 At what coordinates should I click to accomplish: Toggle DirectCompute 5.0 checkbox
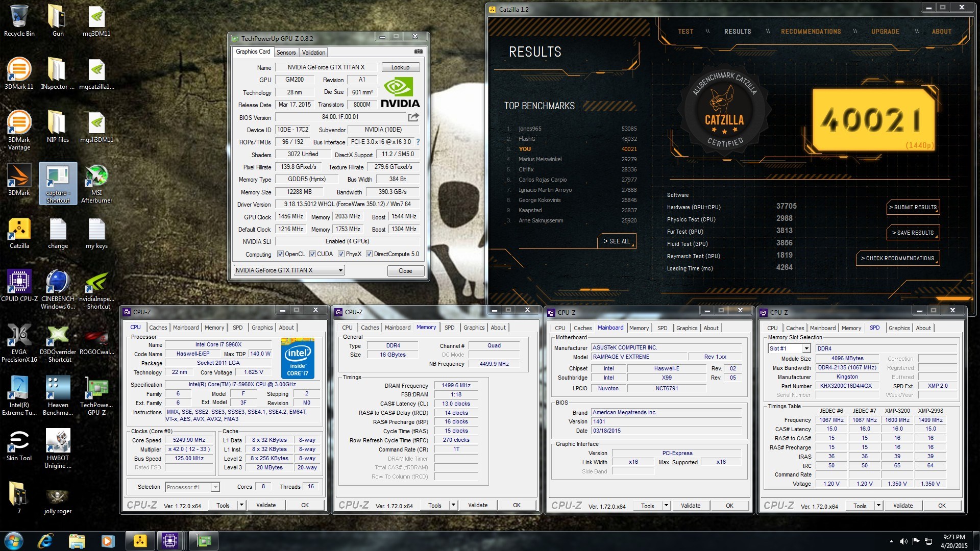pos(369,254)
